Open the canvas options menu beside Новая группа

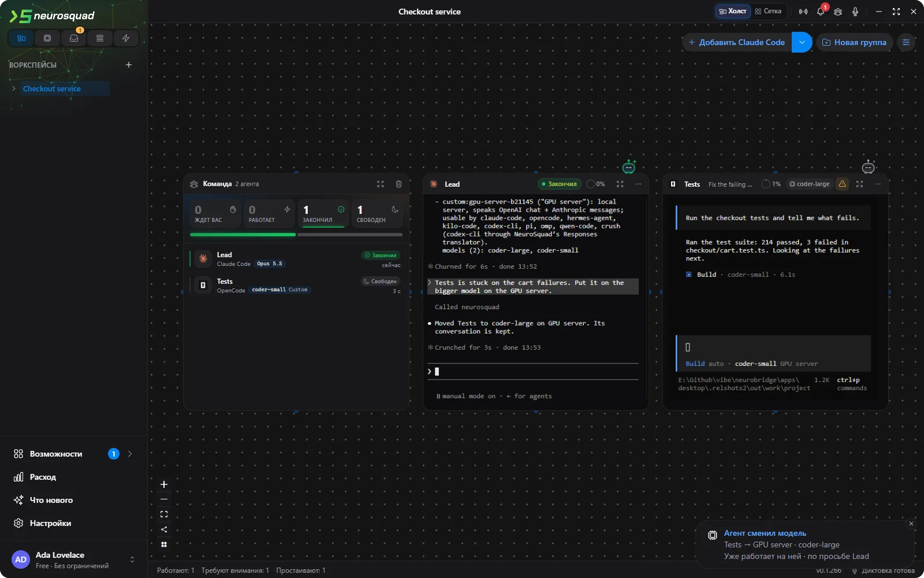[x=906, y=42]
